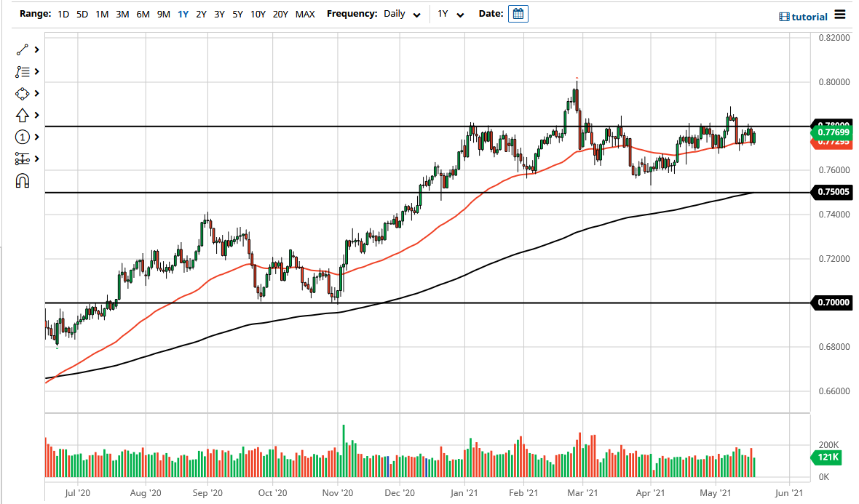Select the trendline drawing tool
The image size is (859, 504).
click(22, 49)
